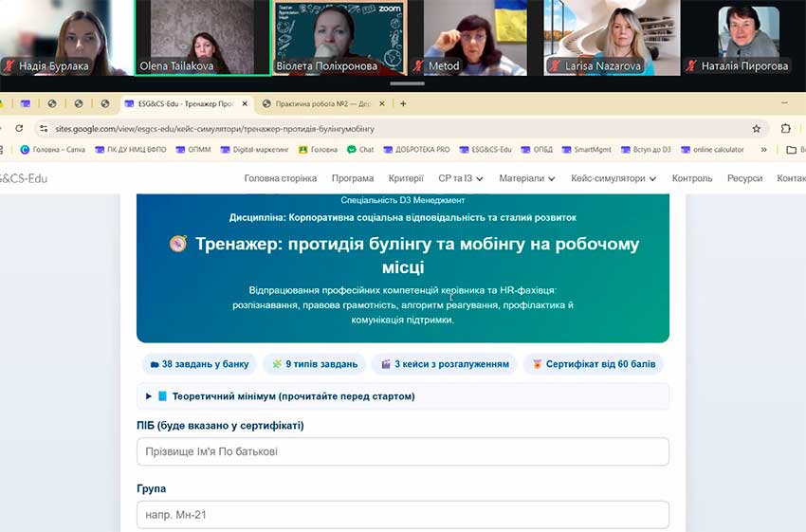Show hidden bookmarks via the » chevron
806x532 pixels.
(764, 150)
